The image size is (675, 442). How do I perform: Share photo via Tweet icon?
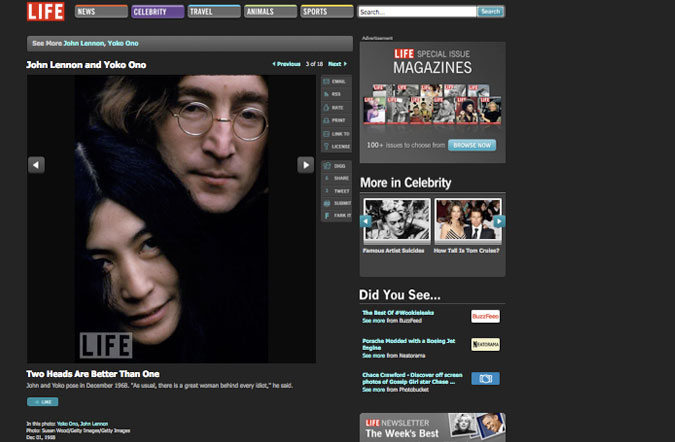334,190
